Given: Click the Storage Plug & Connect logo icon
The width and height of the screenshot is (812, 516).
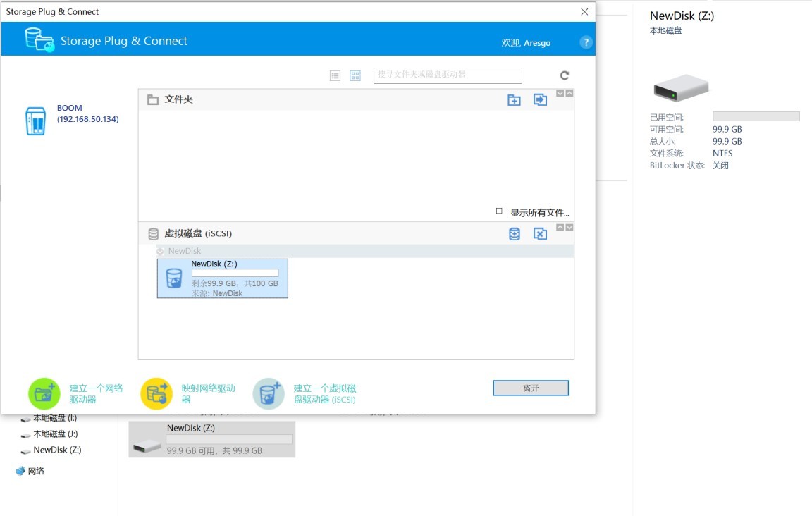Looking at the screenshot, I should 39,40.
